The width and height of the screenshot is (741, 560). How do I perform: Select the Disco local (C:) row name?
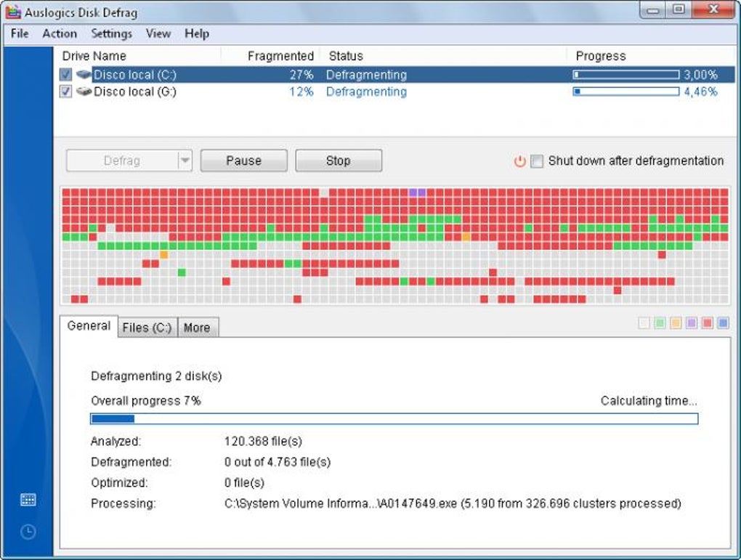click(x=135, y=75)
